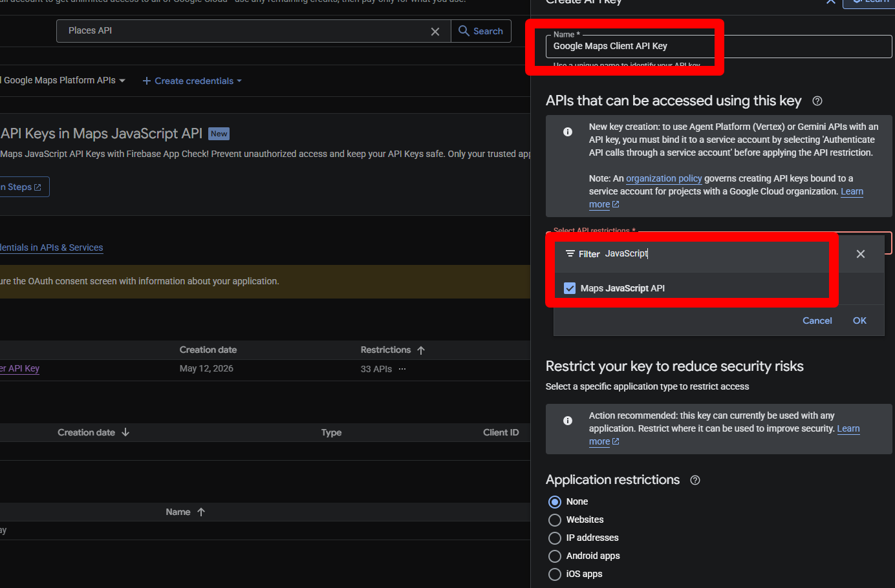Click the Client ID column header

click(501, 432)
